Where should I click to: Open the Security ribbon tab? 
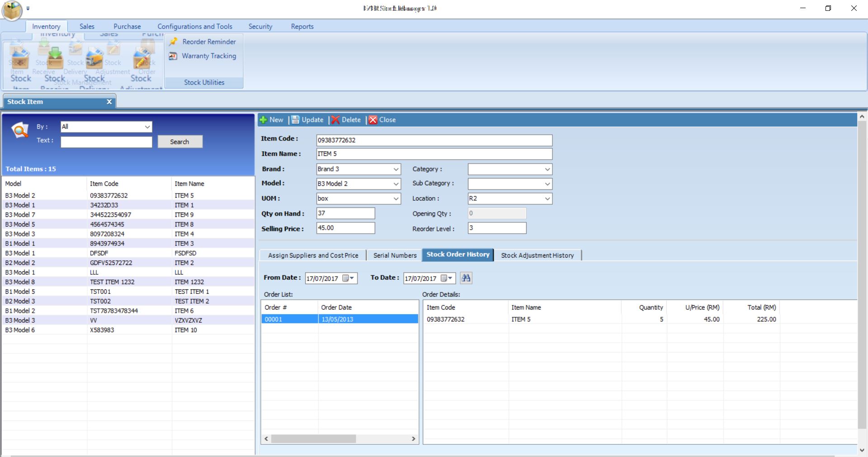click(x=260, y=27)
